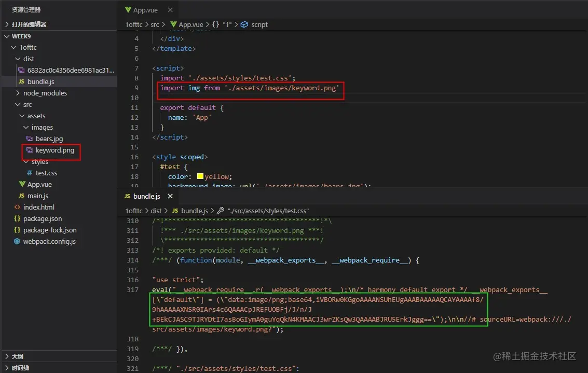Switch to the bundle.js editor tab

[147, 197]
